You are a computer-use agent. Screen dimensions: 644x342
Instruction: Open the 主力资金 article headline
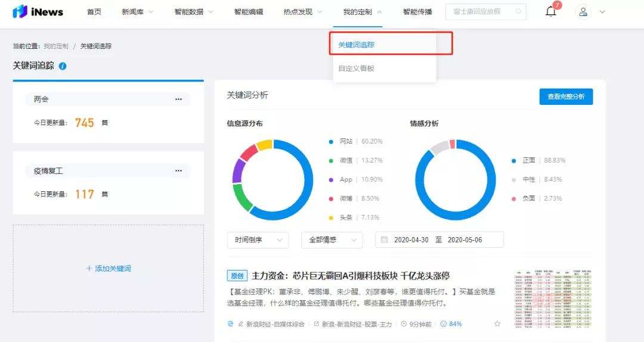point(351,275)
